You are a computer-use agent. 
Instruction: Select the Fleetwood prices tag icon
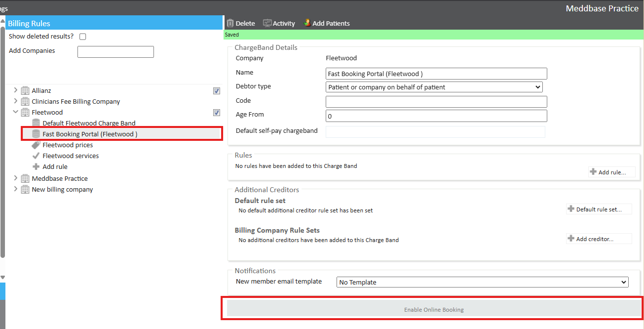click(x=36, y=145)
